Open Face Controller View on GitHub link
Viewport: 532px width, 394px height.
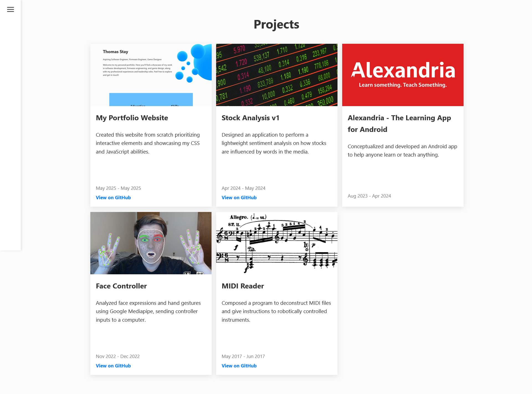point(113,366)
